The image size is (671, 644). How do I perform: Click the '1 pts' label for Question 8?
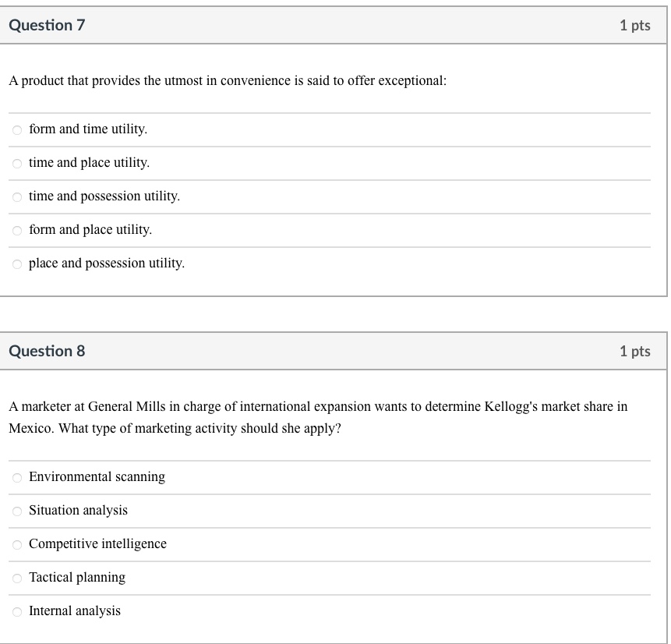click(x=635, y=351)
